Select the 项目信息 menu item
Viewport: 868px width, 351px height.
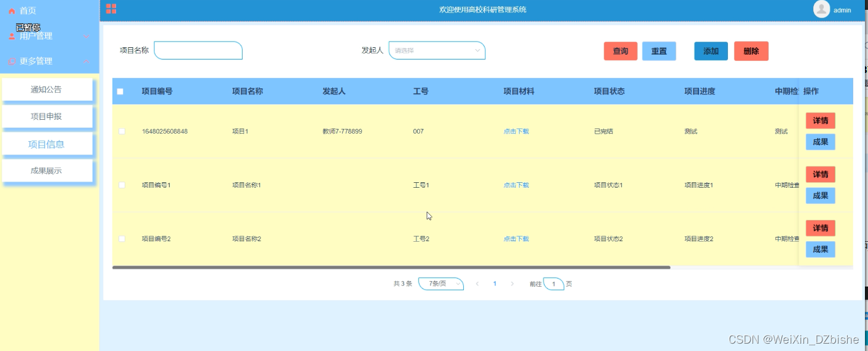coord(47,144)
